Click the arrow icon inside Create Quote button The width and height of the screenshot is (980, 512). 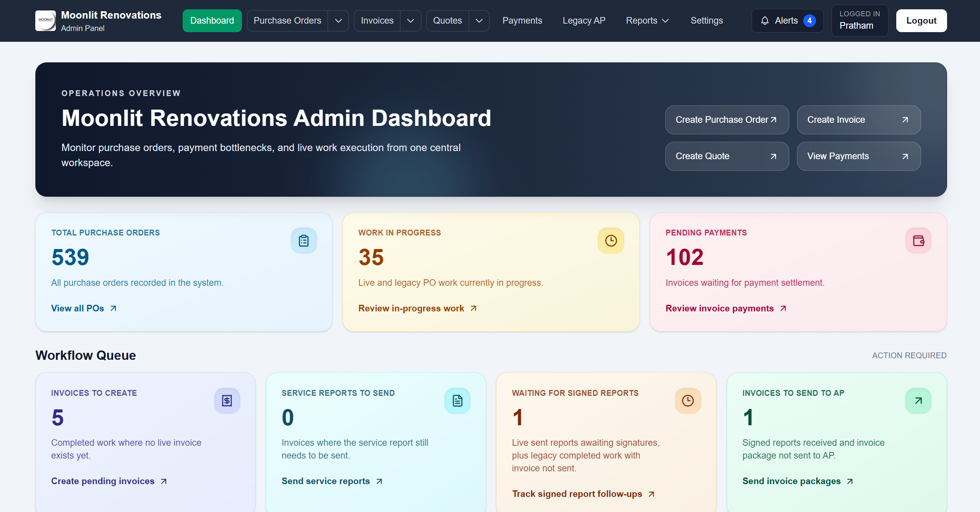773,156
